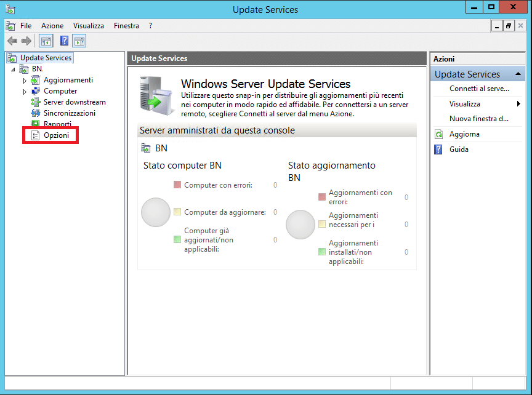Click the Opzioni list icon

[35, 135]
